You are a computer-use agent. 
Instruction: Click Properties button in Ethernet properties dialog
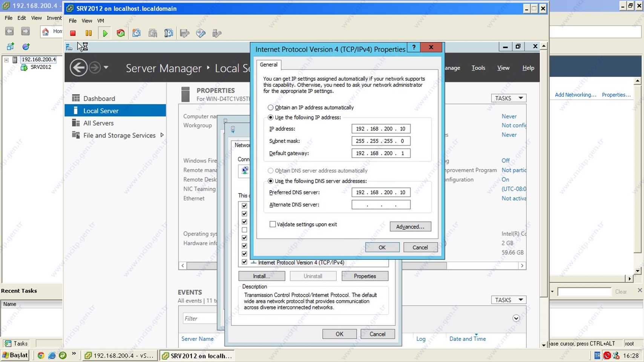[x=365, y=276]
